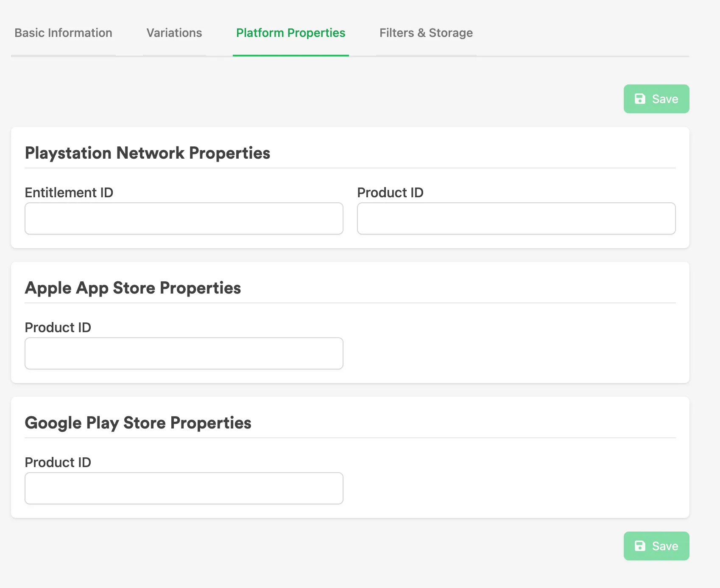Screen dimensions: 720x588
Task: Click the top Save button
Action: coord(656,99)
